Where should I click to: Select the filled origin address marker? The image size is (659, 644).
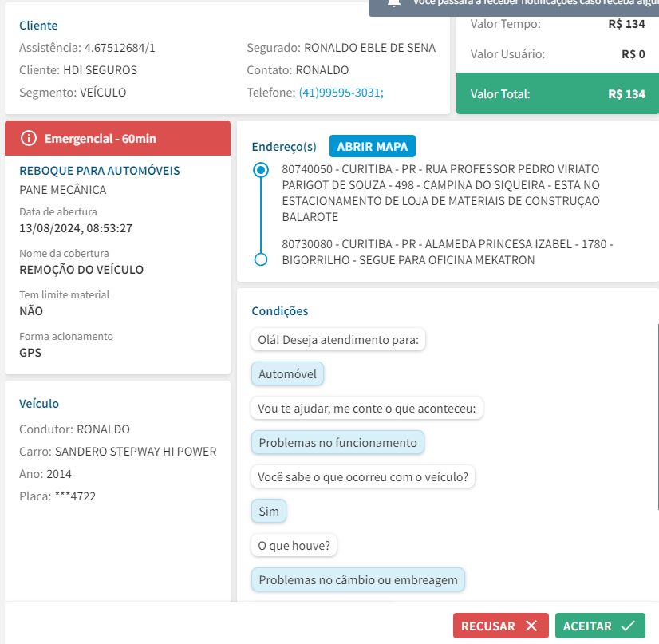click(261, 170)
